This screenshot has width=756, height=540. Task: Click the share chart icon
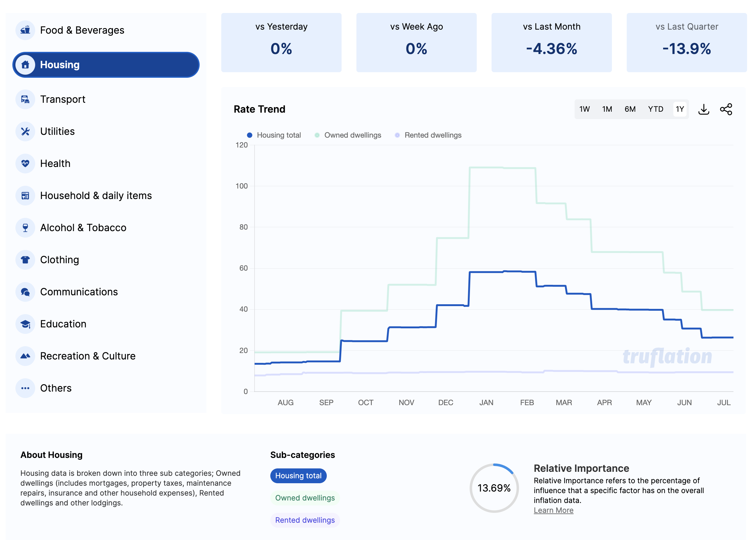[x=726, y=109]
